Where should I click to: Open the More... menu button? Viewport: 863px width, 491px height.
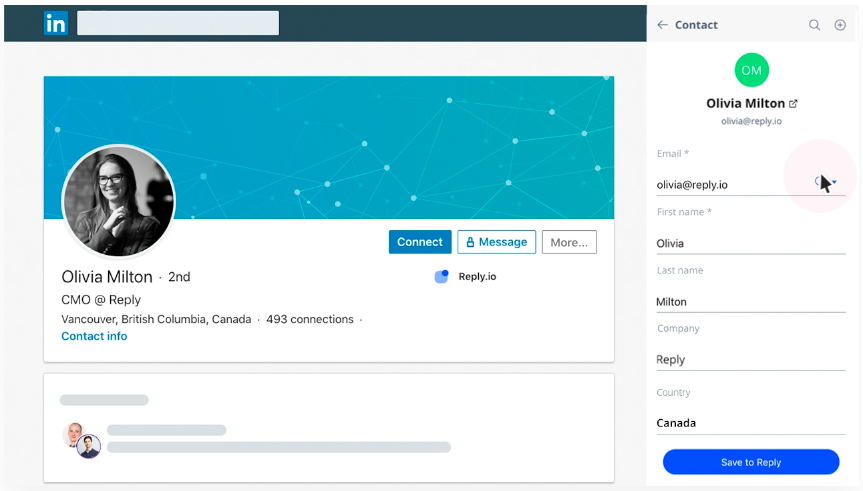tap(569, 242)
